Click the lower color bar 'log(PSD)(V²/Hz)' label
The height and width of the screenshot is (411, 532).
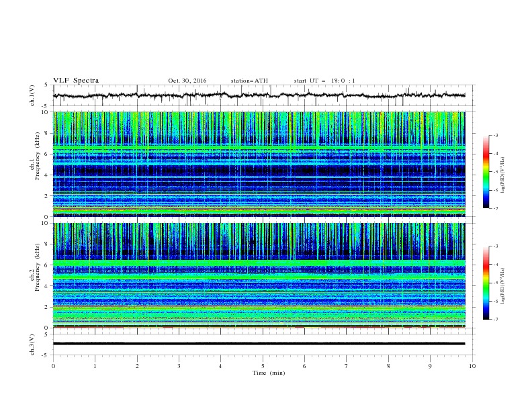click(x=502, y=286)
